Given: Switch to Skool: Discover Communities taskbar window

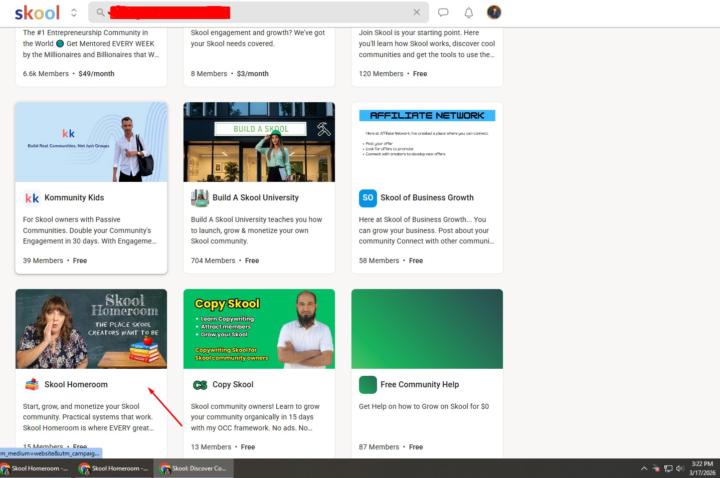Looking at the screenshot, I should [193, 468].
